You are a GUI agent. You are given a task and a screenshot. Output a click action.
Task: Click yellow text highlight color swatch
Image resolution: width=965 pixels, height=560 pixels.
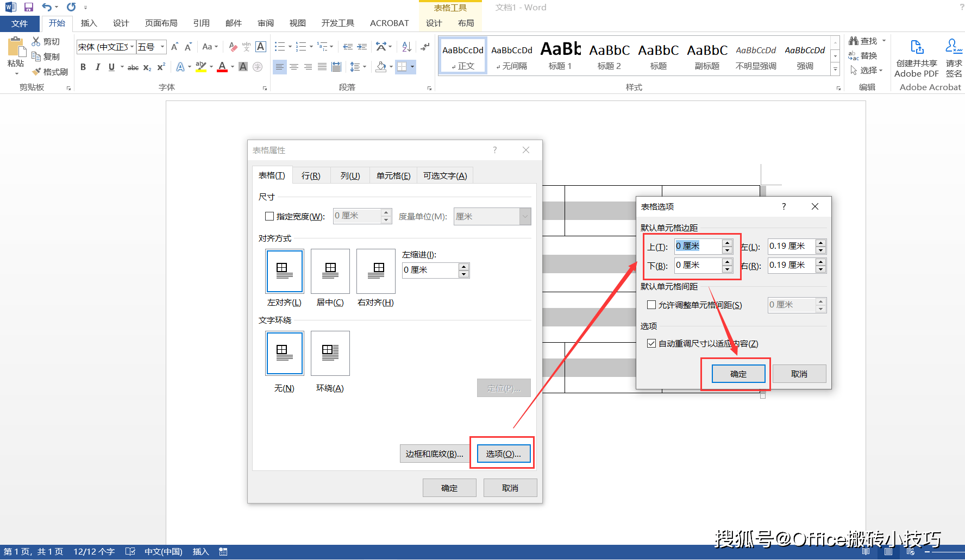pos(201,67)
